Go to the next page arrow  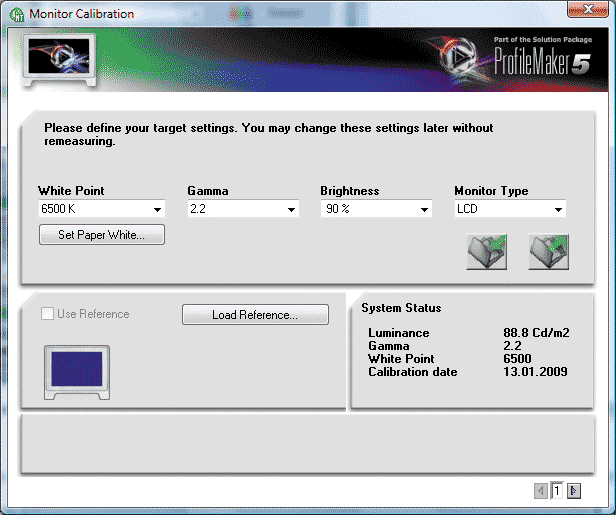573,491
